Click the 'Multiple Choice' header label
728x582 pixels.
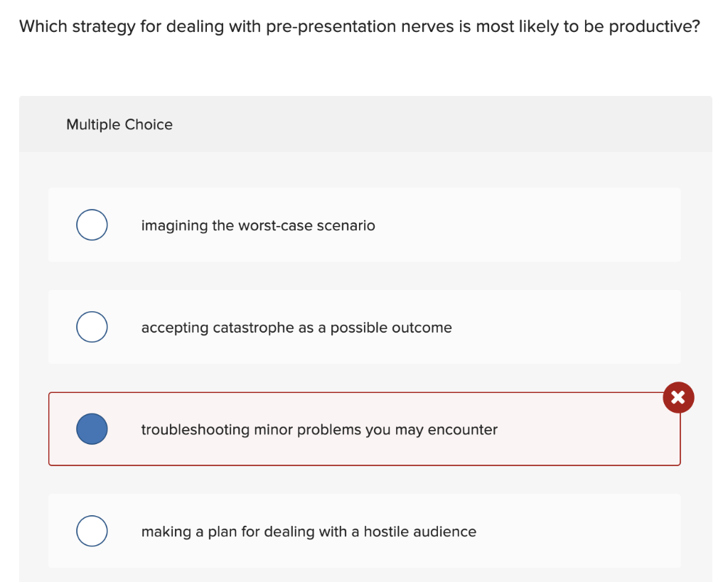119,124
